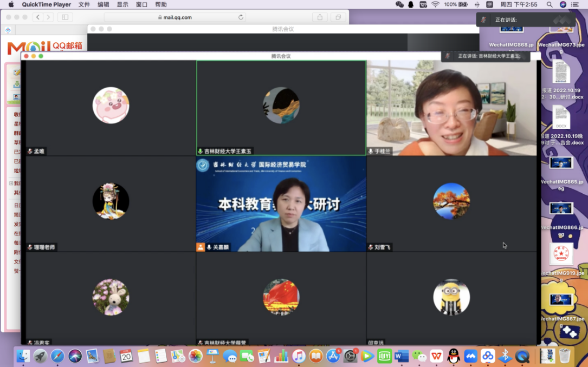
Task: Open the 显示 menu
Action: point(122,4)
